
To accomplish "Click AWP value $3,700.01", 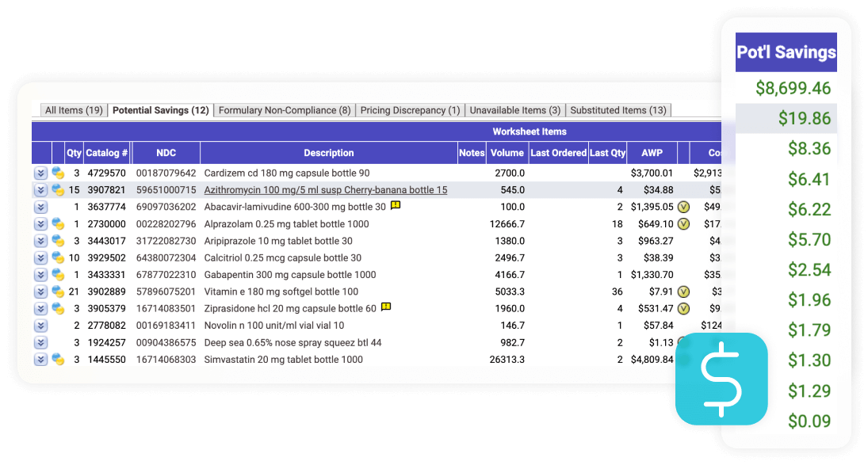I will point(652,173).
